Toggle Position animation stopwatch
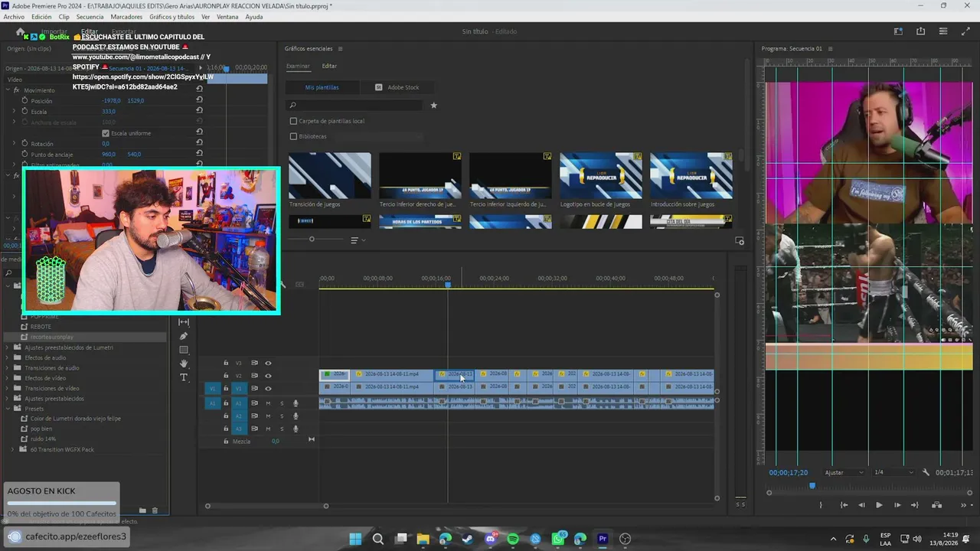Image resolution: width=980 pixels, height=551 pixels. 24,100
